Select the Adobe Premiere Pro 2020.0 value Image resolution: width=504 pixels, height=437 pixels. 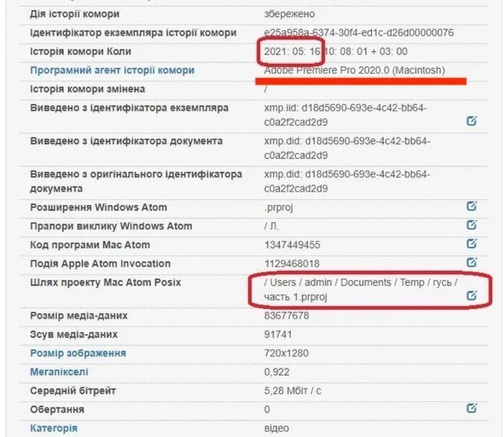(x=354, y=71)
